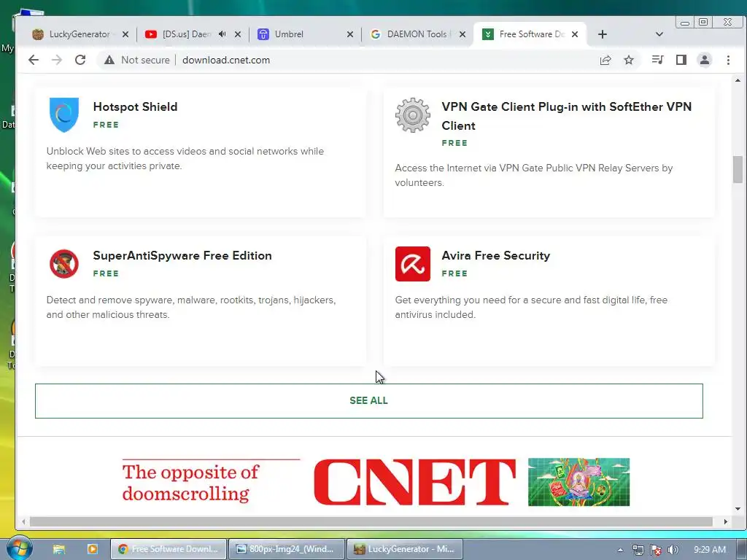Image resolution: width=747 pixels, height=560 pixels.
Task: Open the Hotspot Shield title link
Action: [135, 106]
